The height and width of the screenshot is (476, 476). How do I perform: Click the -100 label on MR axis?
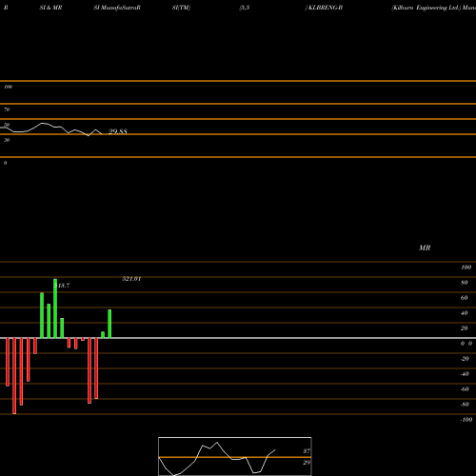(x=466, y=420)
